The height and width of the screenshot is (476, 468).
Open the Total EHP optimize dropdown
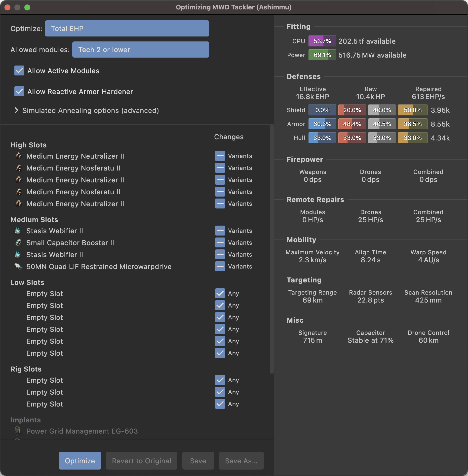tap(127, 29)
